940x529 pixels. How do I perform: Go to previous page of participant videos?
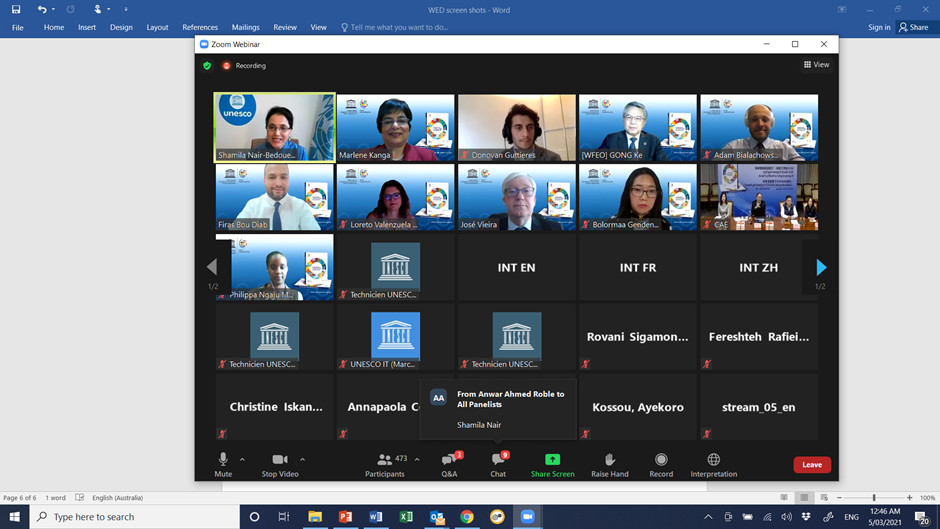(212, 267)
